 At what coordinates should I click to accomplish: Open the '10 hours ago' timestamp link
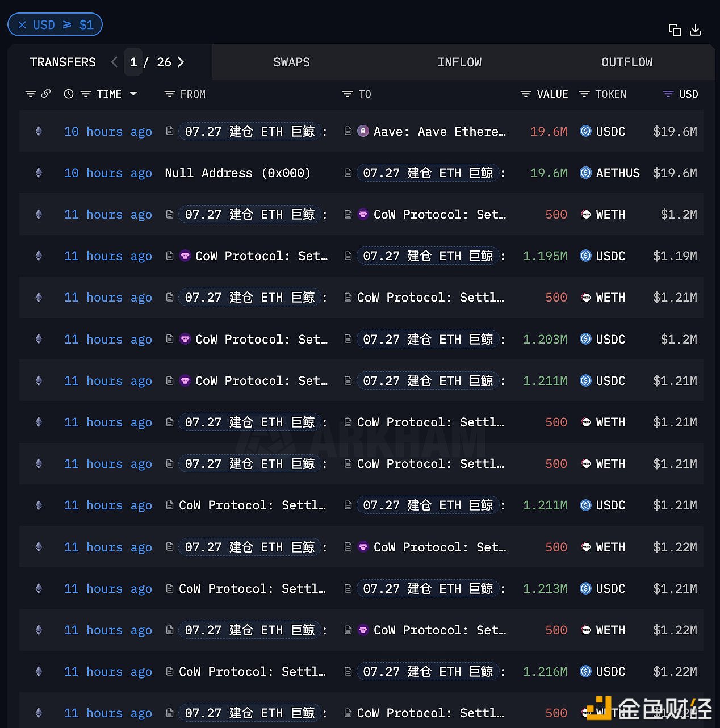tap(107, 131)
